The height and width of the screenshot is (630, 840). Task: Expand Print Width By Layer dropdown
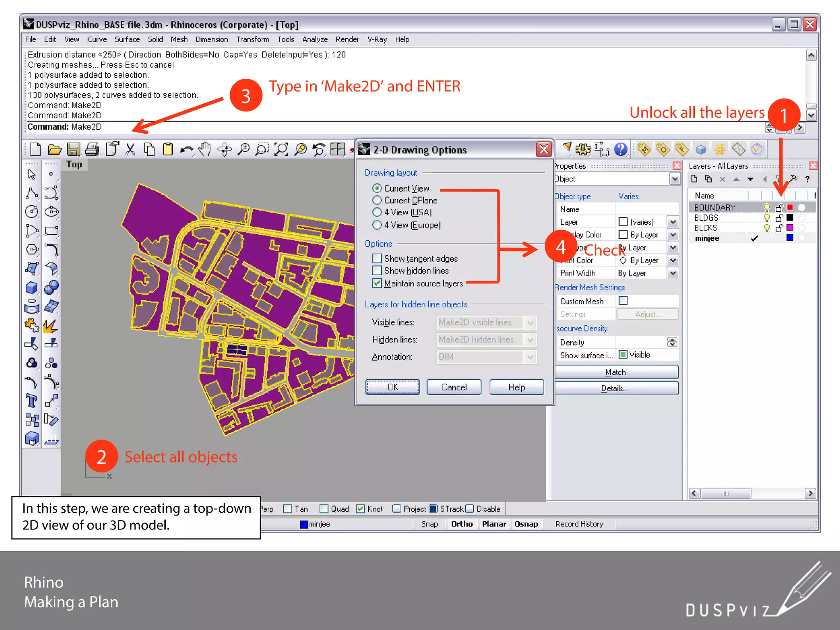[x=673, y=273]
